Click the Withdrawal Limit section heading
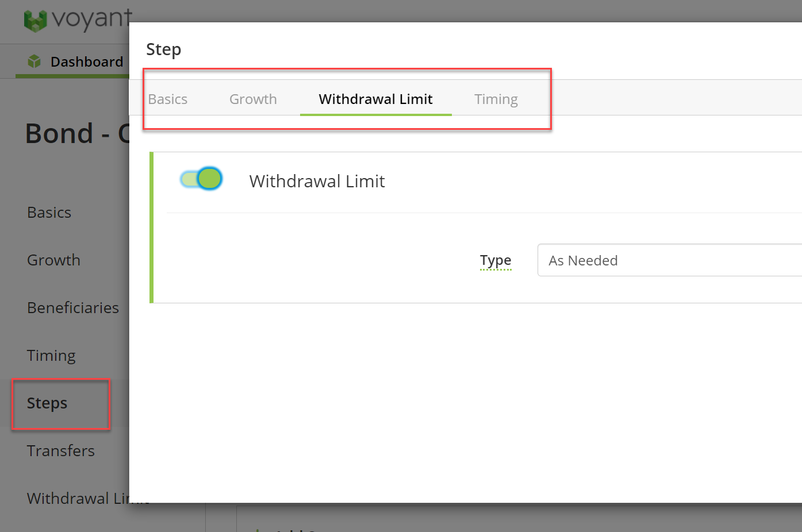 point(317,181)
